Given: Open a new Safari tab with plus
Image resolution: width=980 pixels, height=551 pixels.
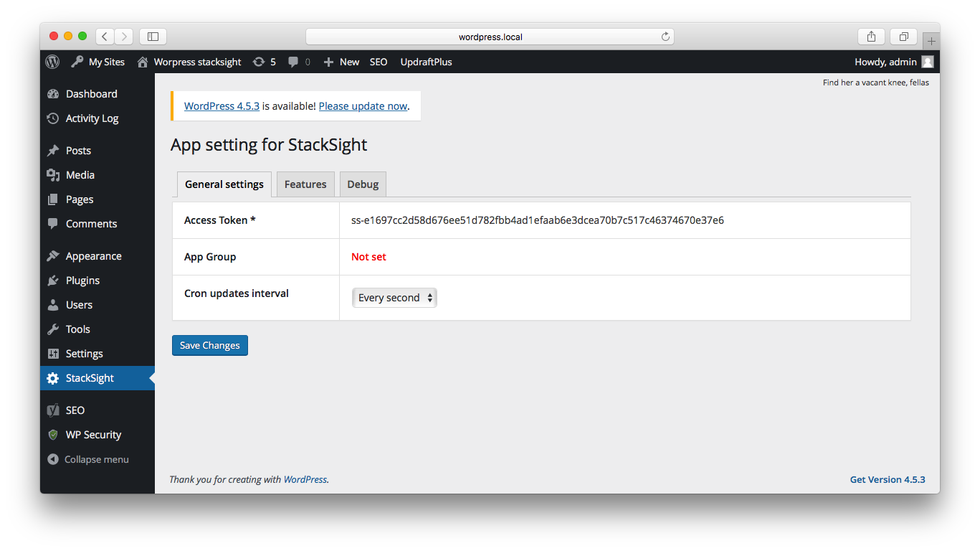Looking at the screenshot, I should tap(931, 41).
